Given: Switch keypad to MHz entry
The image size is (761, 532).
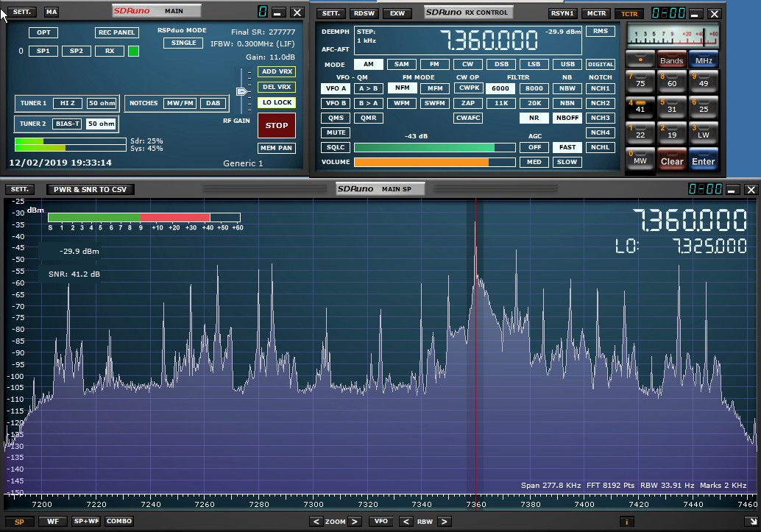Looking at the screenshot, I should coord(704,59).
